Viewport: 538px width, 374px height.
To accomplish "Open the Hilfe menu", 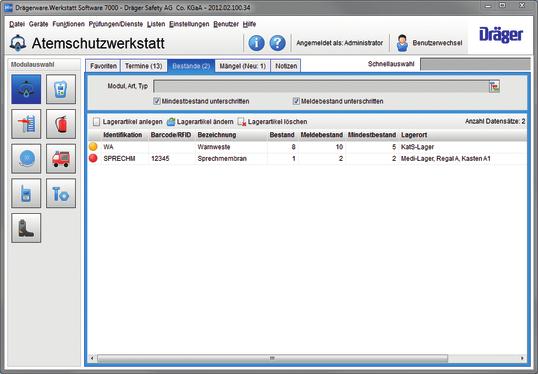I will (249, 24).
